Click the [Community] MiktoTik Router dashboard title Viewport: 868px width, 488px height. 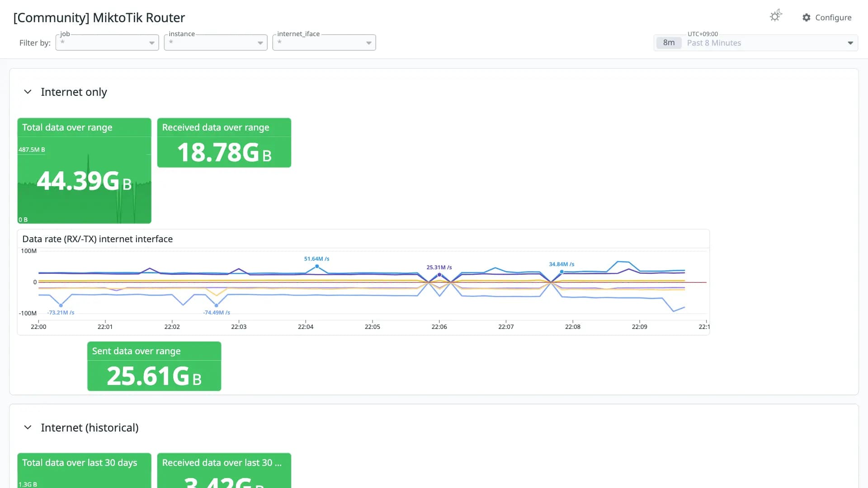[x=99, y=18]
